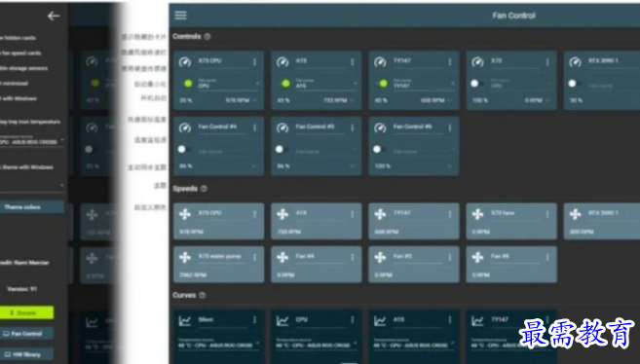This screenshot has height=364, width=640.
Task: Click the gauge icon on X73 CPU control
Action: click(x=185, y=62)
